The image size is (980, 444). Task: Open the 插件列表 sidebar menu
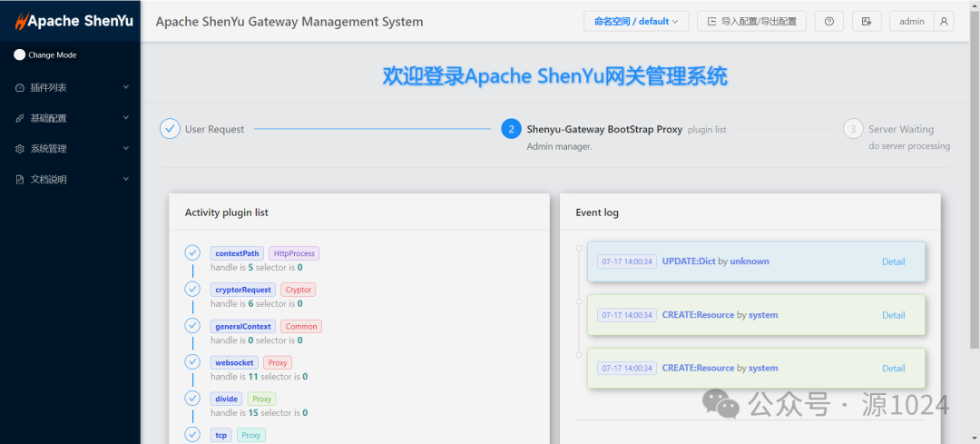(70, 87)
